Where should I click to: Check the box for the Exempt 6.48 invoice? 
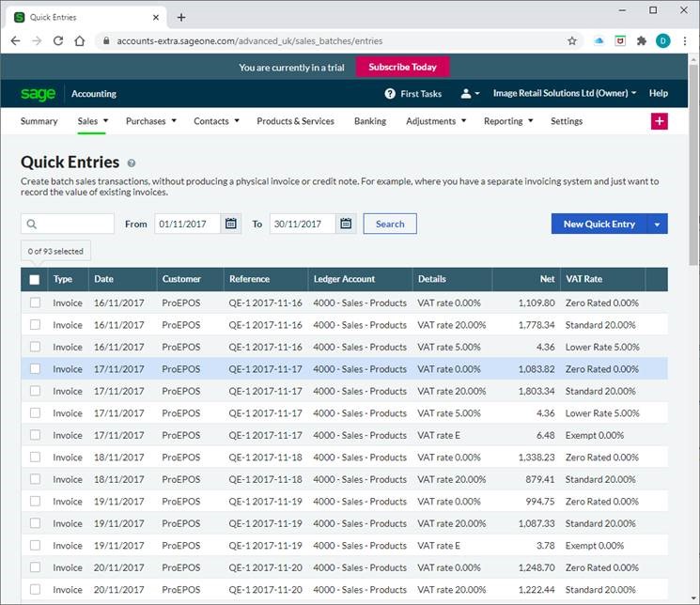[x=35, y=435]
